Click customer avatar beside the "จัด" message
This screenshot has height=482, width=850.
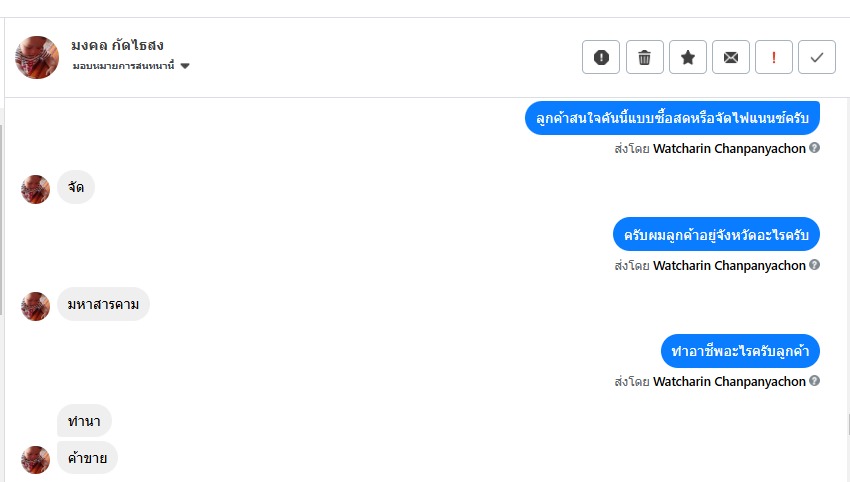(x=36, y=189)
